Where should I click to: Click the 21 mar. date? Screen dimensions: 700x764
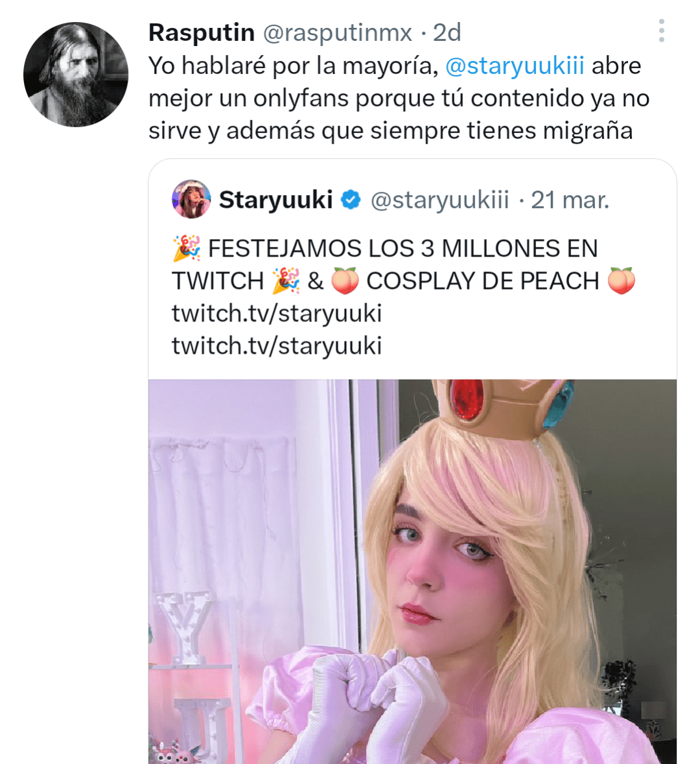point(570,200)
